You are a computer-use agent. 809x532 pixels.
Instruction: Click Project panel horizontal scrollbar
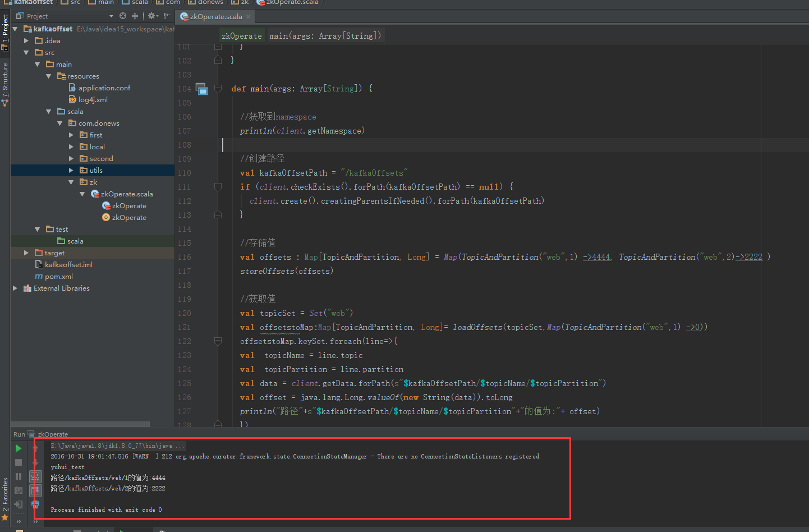tap(80, 424)
